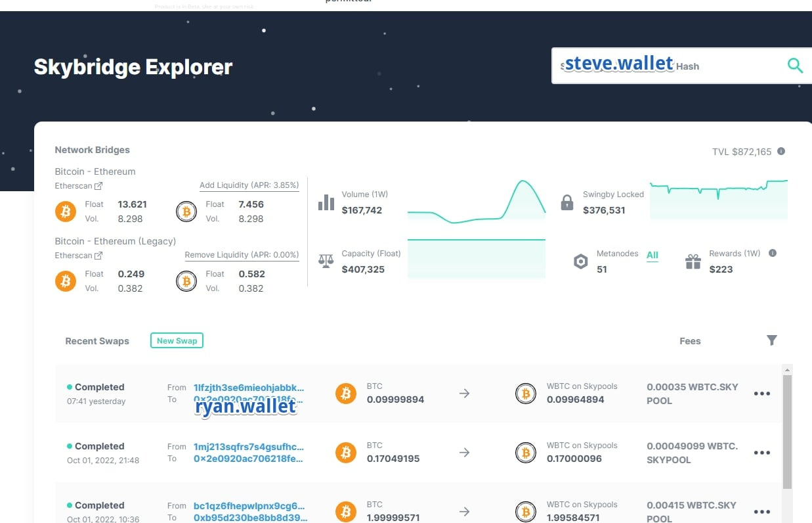812x523 pixels.
Task: Click the WBTC icon in the 0.09964894 swap row
Action: (525, 394)
